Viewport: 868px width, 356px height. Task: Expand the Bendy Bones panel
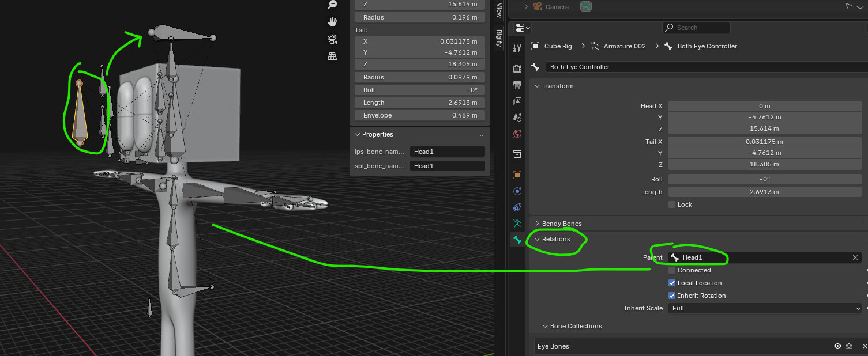point(538,224)
